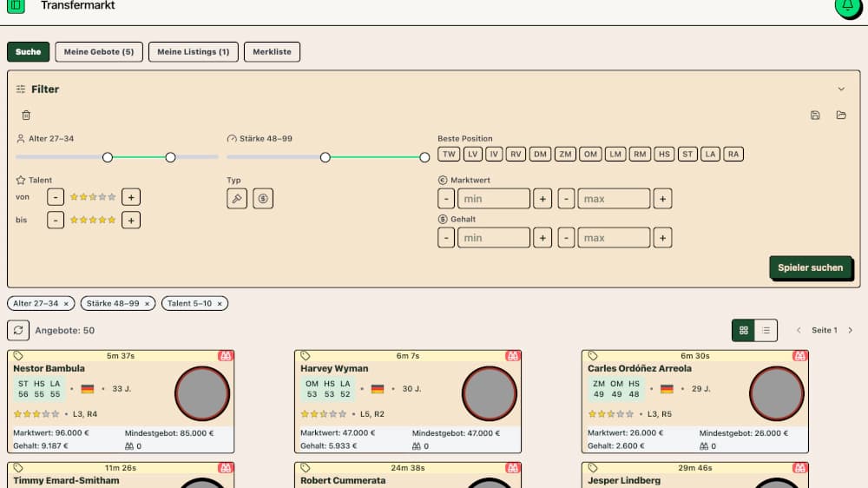
Task: Click the Marktwert min input field
Action: point(493,199)
